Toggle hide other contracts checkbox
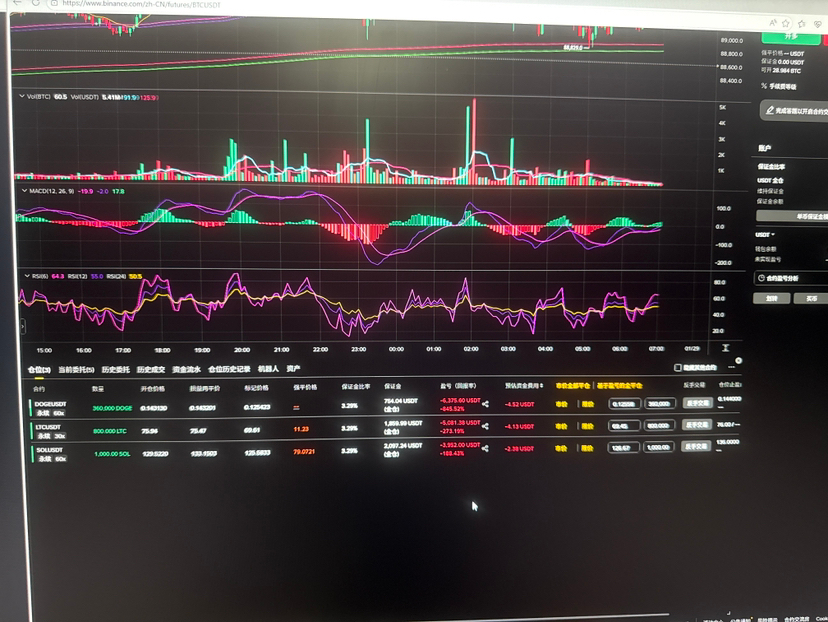 pos(678,367)
